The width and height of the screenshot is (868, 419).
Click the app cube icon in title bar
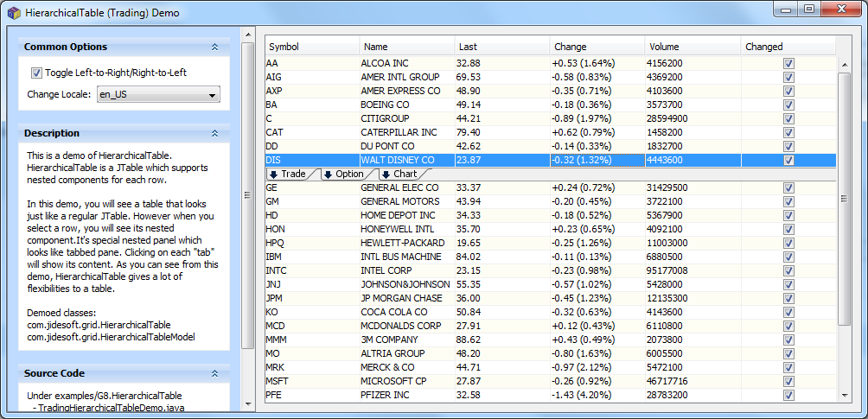(15, 12)
